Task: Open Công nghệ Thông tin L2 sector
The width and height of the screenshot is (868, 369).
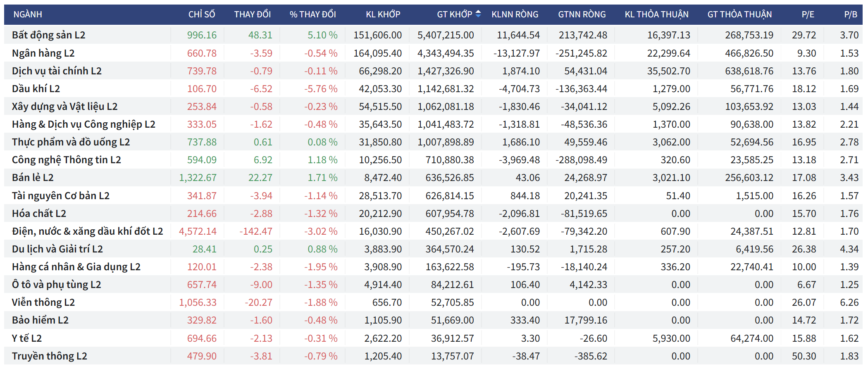Action: pos(66,160)
